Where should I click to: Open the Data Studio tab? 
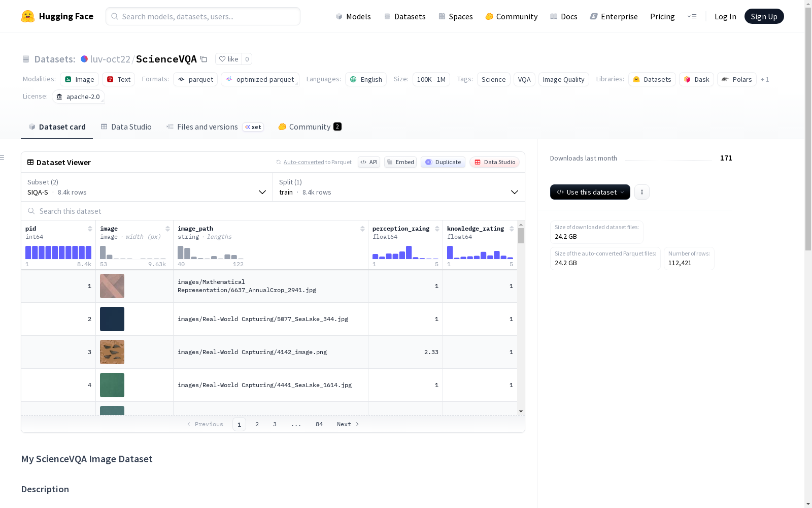pos(126,127)
